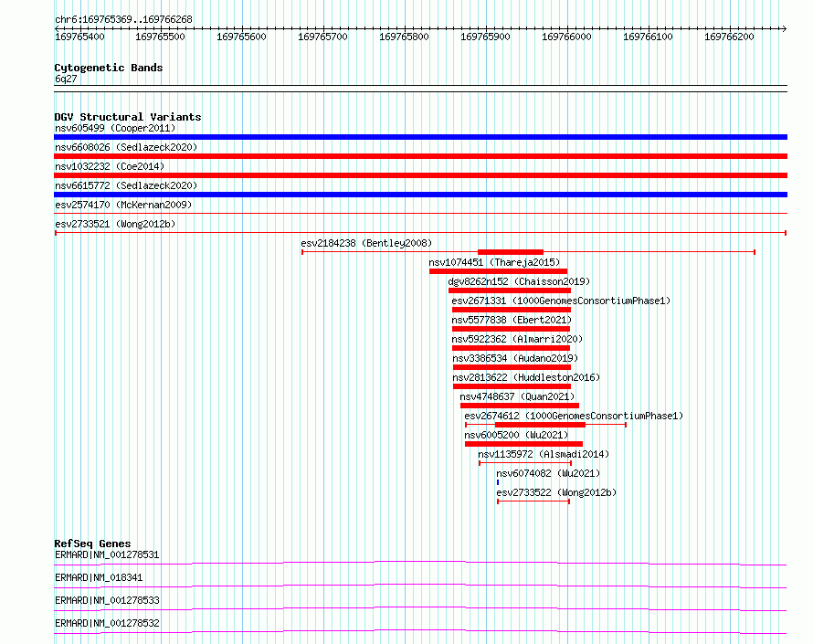This screenshot has width=813, height=644.
Task: Click the red bar under nsv1074451
Action: click(498, 271)
